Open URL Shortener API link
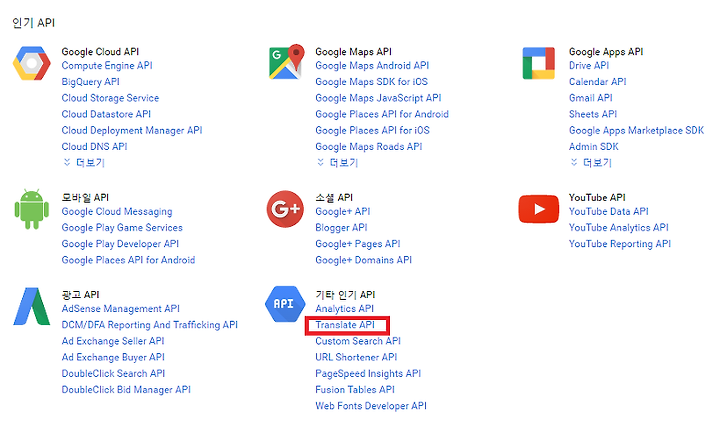The image size is (720, 440). point(356,357)
